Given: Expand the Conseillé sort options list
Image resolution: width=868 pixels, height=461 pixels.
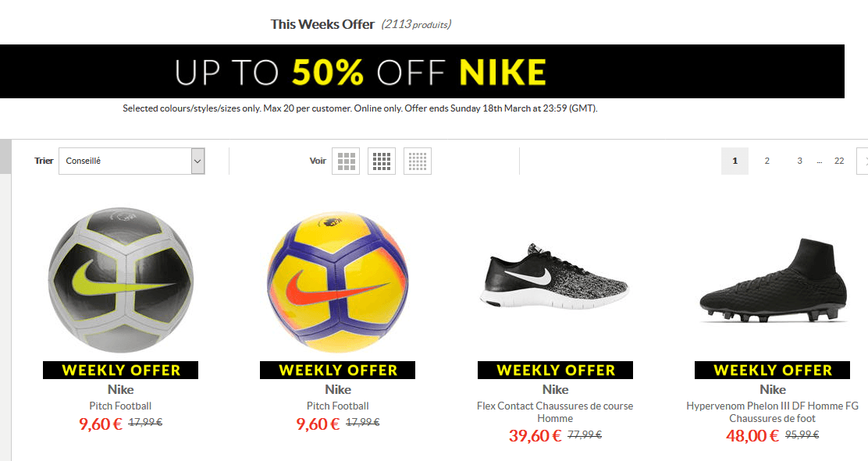Looking at the screenshot, I should 131,161.
